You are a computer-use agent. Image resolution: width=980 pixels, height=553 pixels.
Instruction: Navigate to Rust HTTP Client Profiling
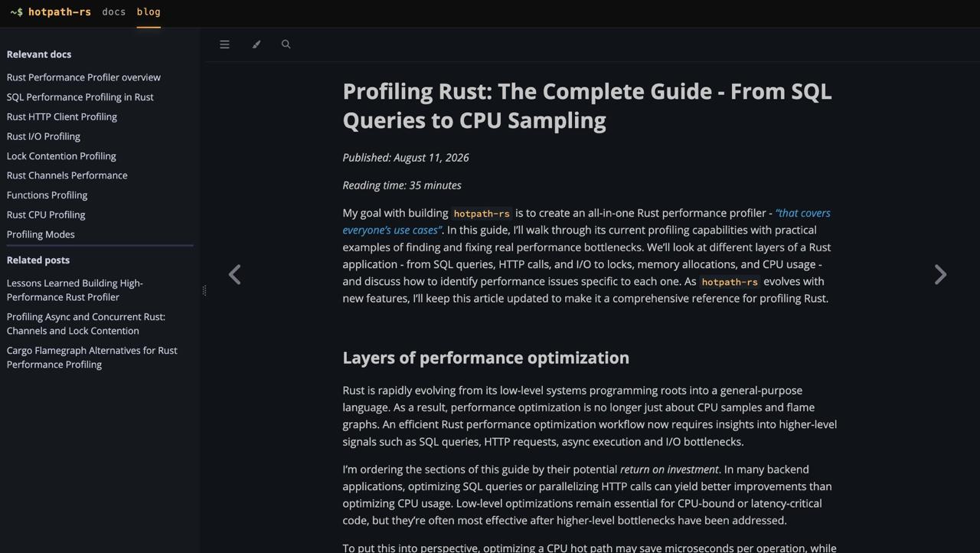(x=61, y=116)
